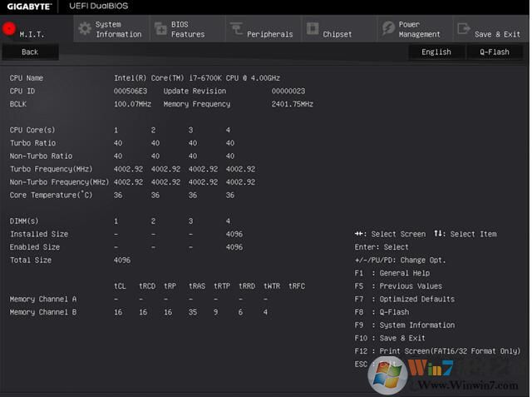Click the Power Management lightning icon
This screenshot has width=532, height=397.
pyautogui.click(x=388, y=27)
